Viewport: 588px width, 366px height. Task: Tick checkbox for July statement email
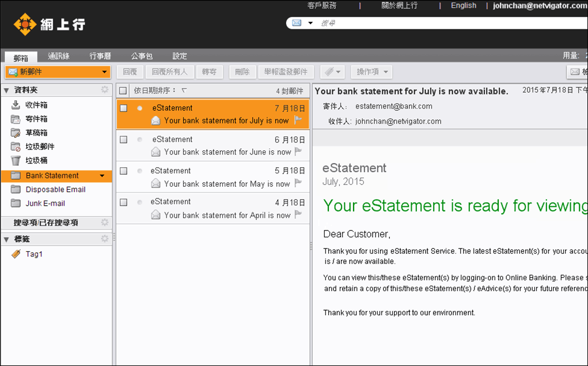(x=123, y=108)
